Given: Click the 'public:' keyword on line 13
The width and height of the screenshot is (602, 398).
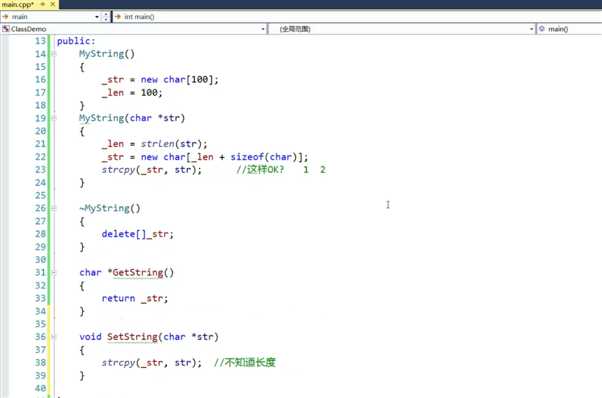Looking at the screenshot, I should 76,41.
